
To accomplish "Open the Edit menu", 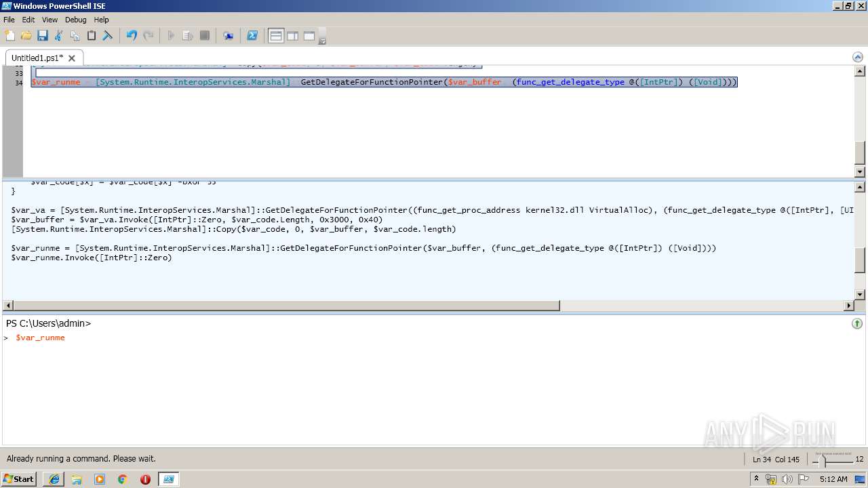I will point(28,20).
